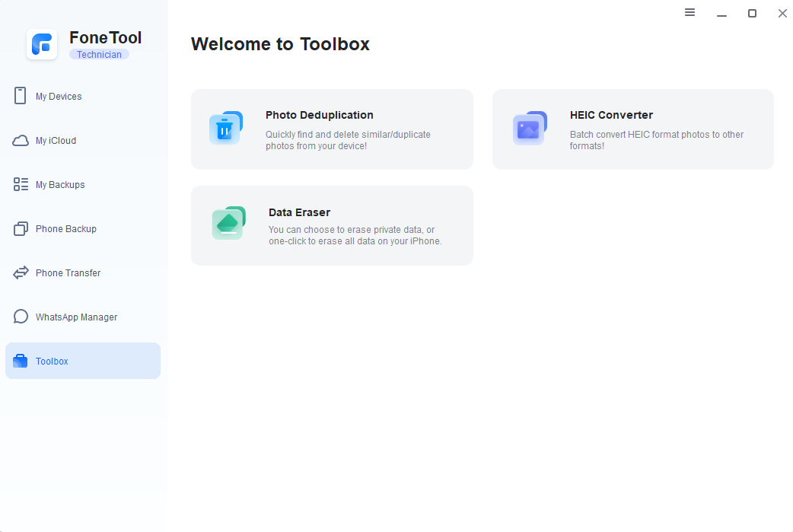
Task: Open the hamburger menu
Action: [689, 13]
